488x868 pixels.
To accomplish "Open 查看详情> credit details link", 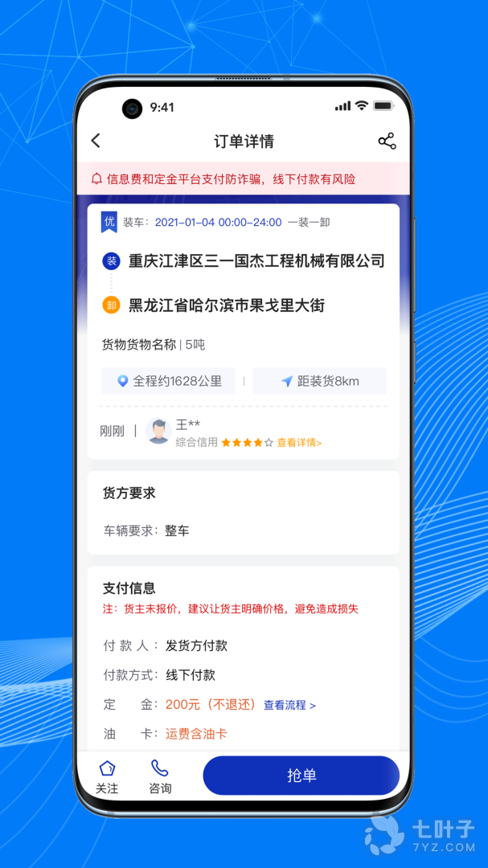I will point(300,442).
